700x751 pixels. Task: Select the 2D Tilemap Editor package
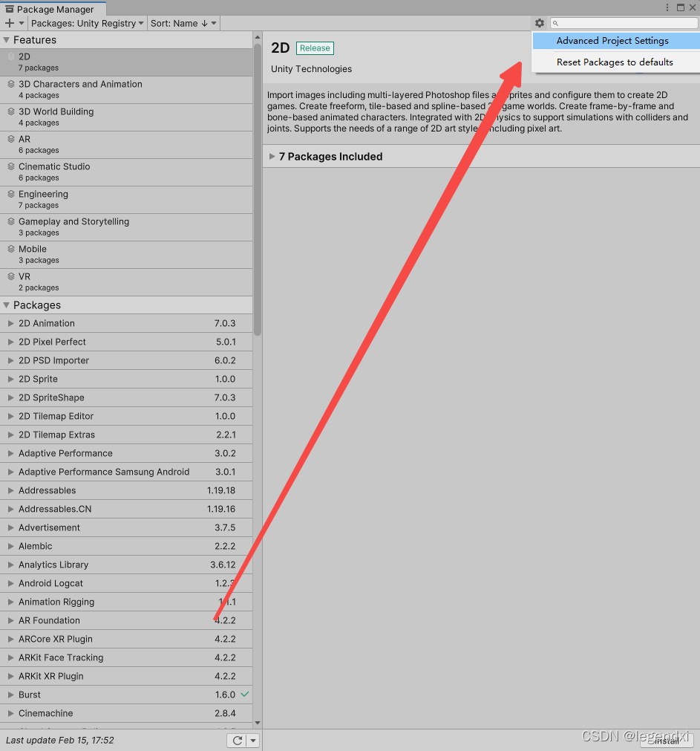[126, 416]
